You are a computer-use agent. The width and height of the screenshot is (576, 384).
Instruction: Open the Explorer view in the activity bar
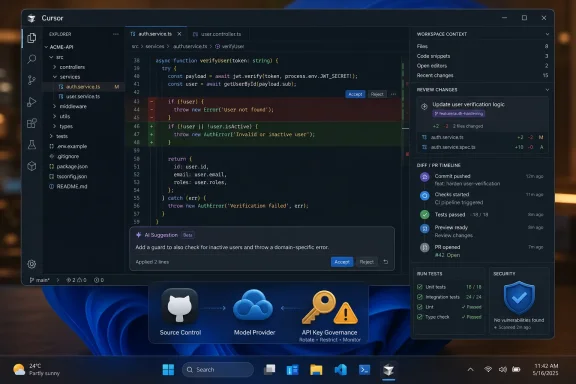click(32, 38)
